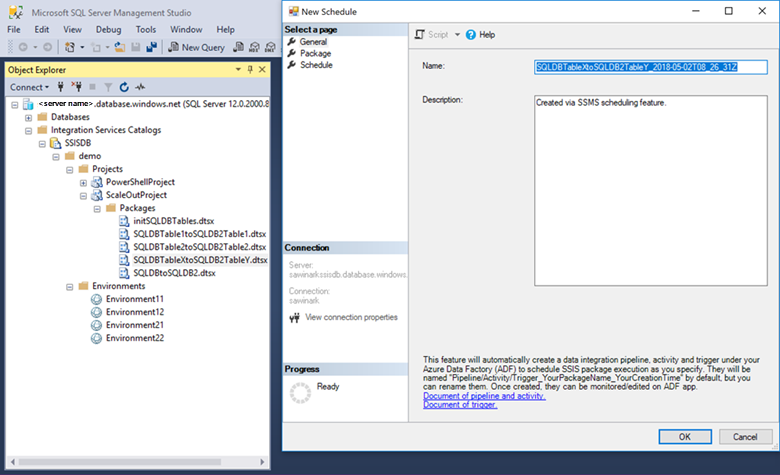Select Environment22 in the tree
The image size is (780, 475).
[134, 338]
